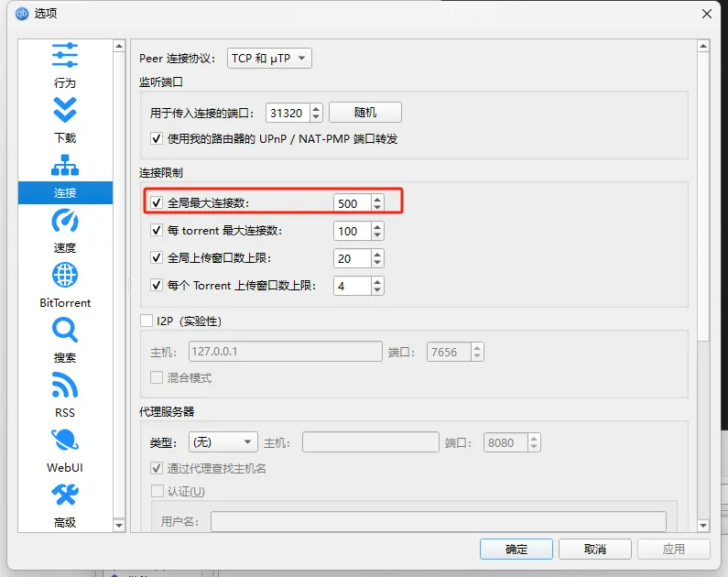
Task: Click the incoming port number field
Action: [288, 113]
